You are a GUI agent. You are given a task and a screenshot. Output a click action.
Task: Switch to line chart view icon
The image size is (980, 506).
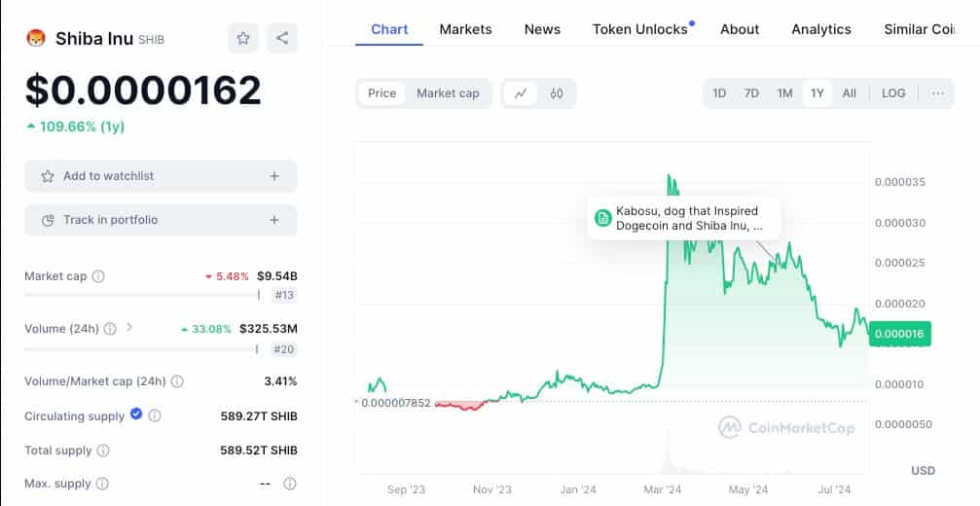point(522,93)
